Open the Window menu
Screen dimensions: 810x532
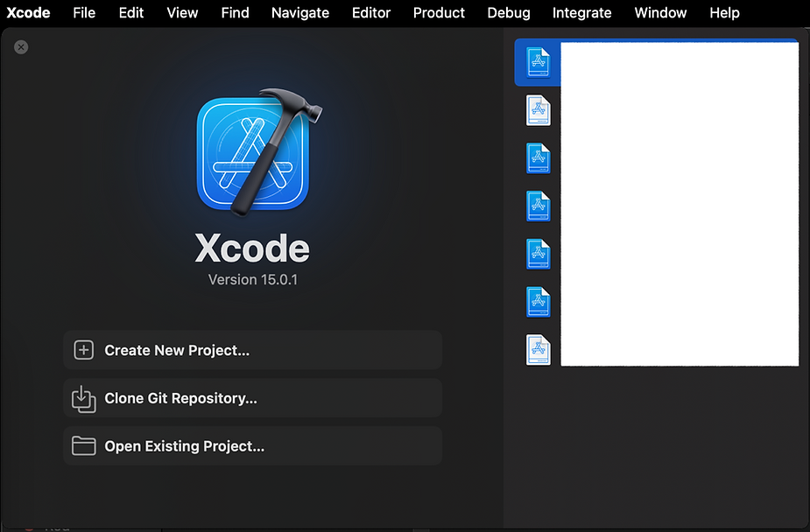click(x=659, y=13)
